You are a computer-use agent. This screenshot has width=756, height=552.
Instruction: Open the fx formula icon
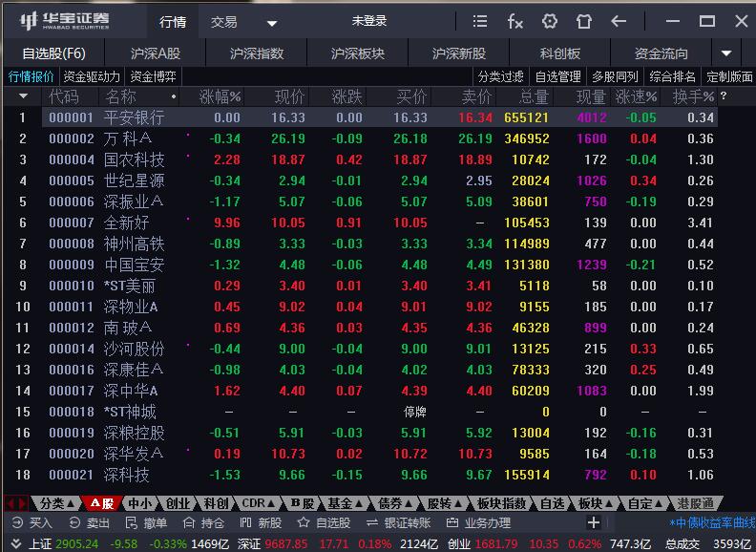coord(514,21)
